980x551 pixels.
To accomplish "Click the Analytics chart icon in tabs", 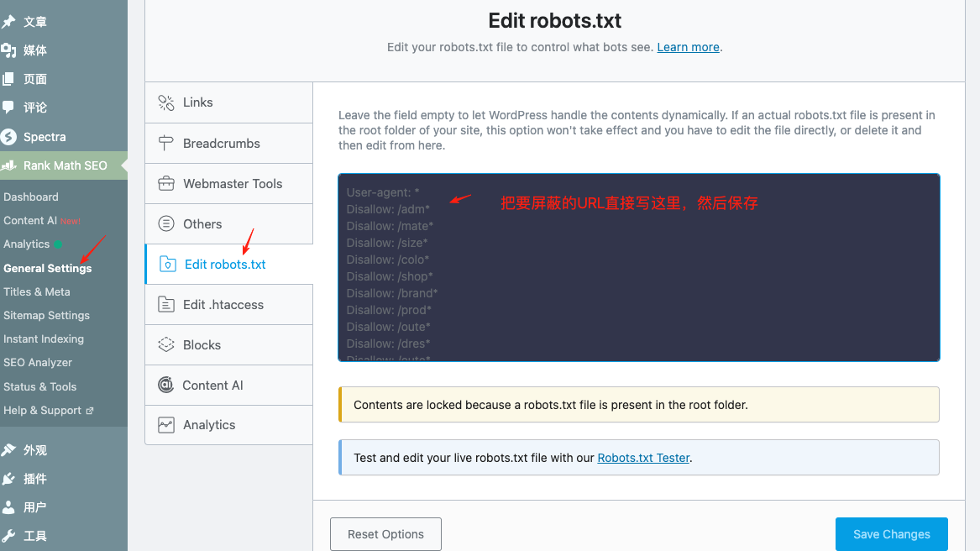I will click(x=166, y=425).
